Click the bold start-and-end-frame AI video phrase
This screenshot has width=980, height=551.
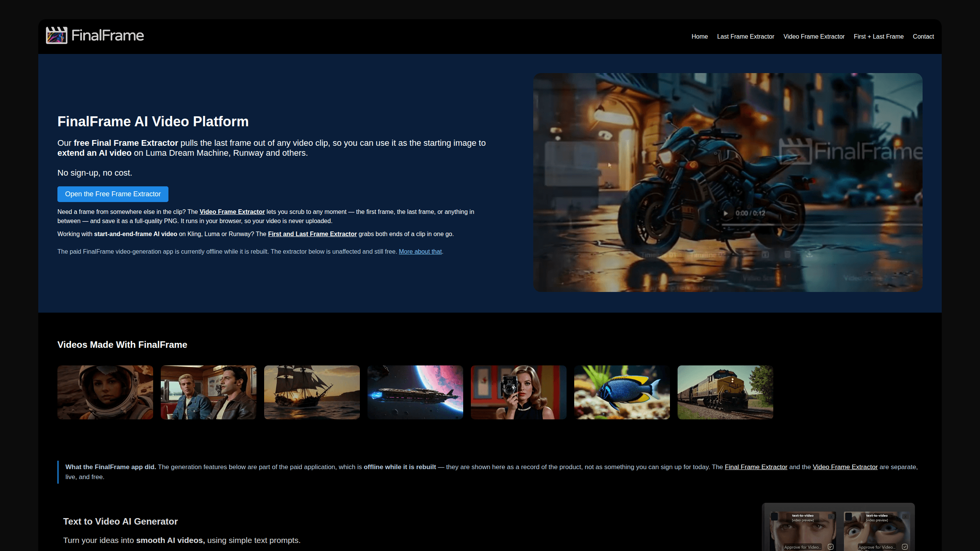coord(136,234)
